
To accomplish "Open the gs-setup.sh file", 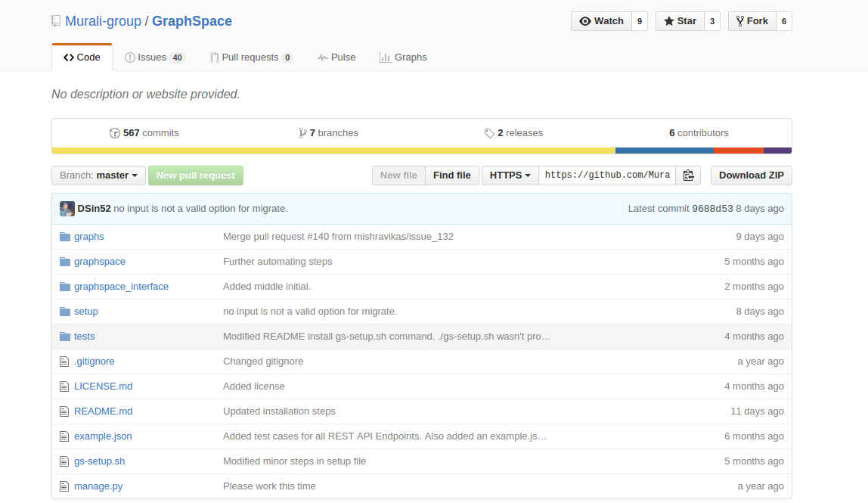I will 100,461.
